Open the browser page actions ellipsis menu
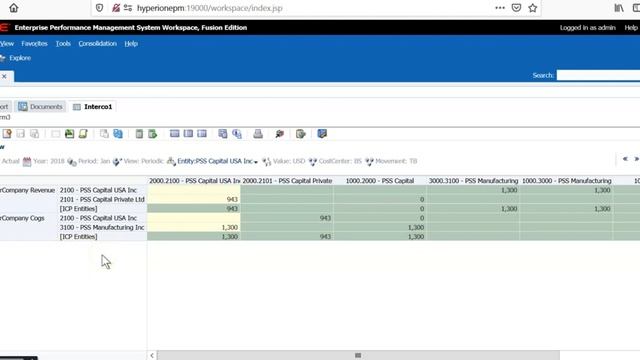Image resolution: width=640 pixels, height=360 pixels. point(500,8)
